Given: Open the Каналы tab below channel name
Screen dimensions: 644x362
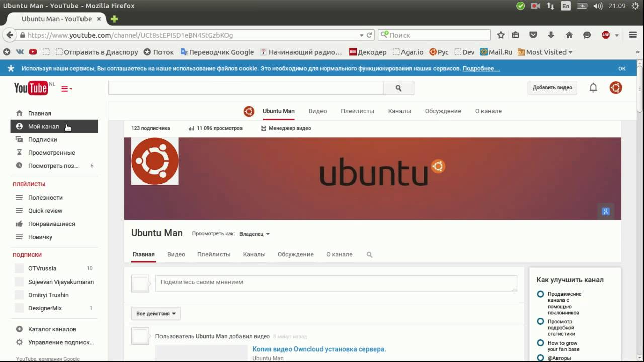Looking at the screenshot, I should (254, 255).
